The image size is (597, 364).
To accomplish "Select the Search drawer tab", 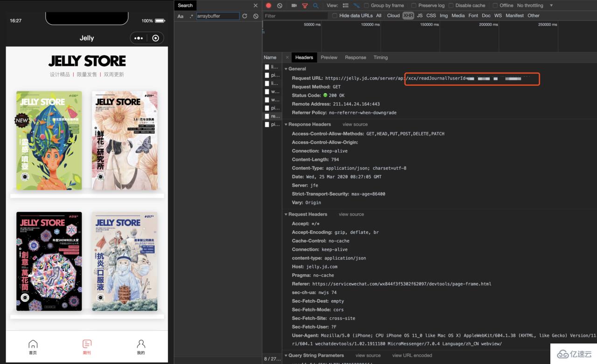I will 185,6.
